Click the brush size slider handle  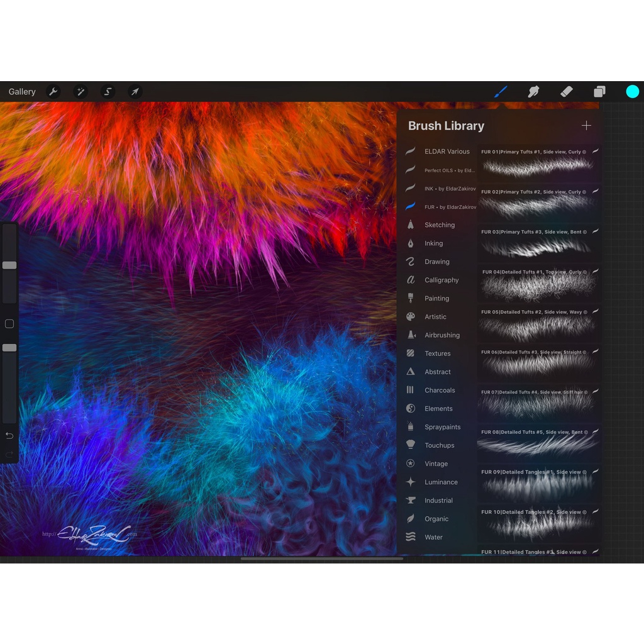coord(9,265)
